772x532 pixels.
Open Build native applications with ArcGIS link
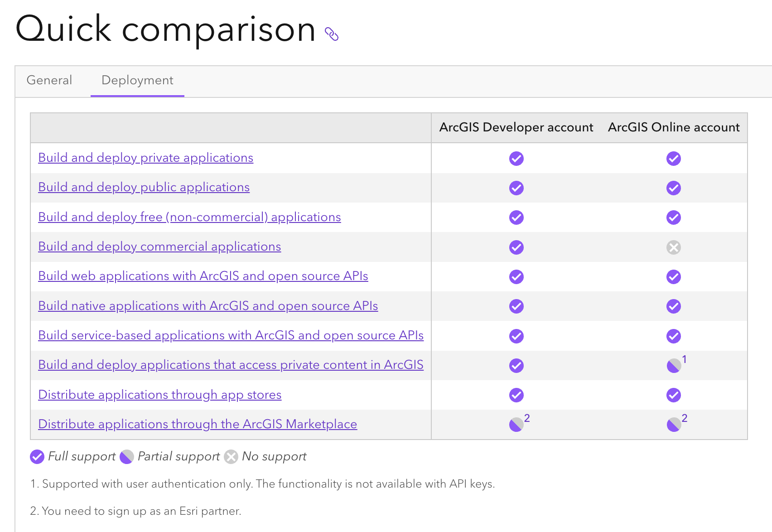pyautogui.click(x=208, y=306)
